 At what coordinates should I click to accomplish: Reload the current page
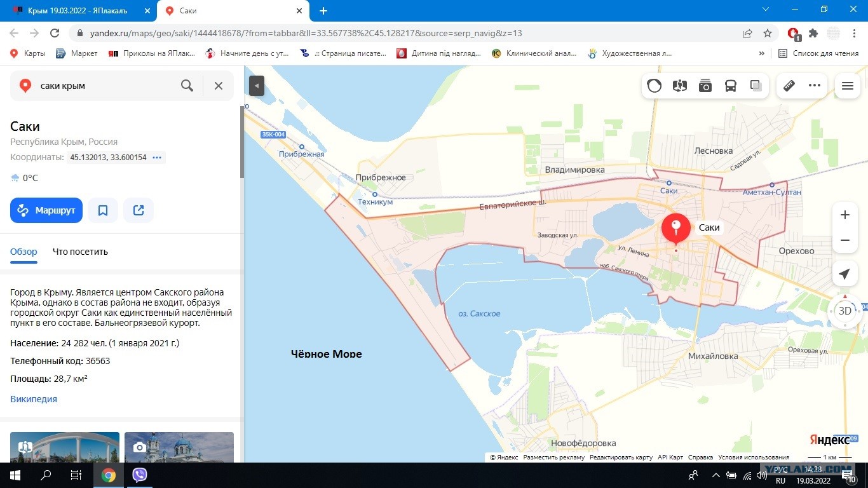tap(55, 33)
